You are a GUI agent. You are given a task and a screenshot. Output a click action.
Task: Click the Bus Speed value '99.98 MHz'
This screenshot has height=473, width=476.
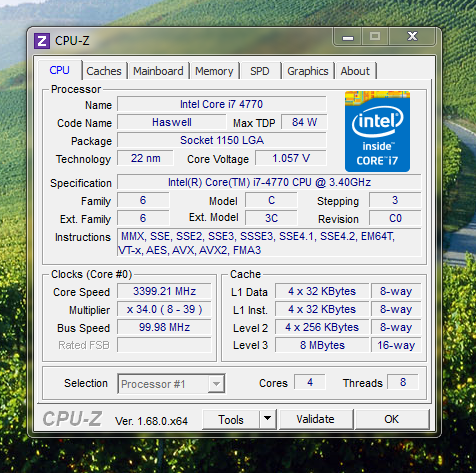tap(164, 327)
